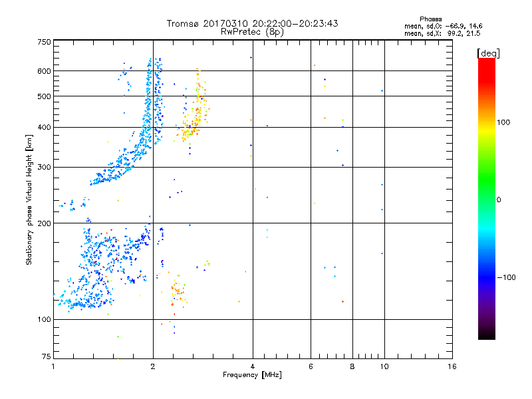Click the '4' frequency tick label
Screen dimensions: 532x399
(x=253, y=366)
